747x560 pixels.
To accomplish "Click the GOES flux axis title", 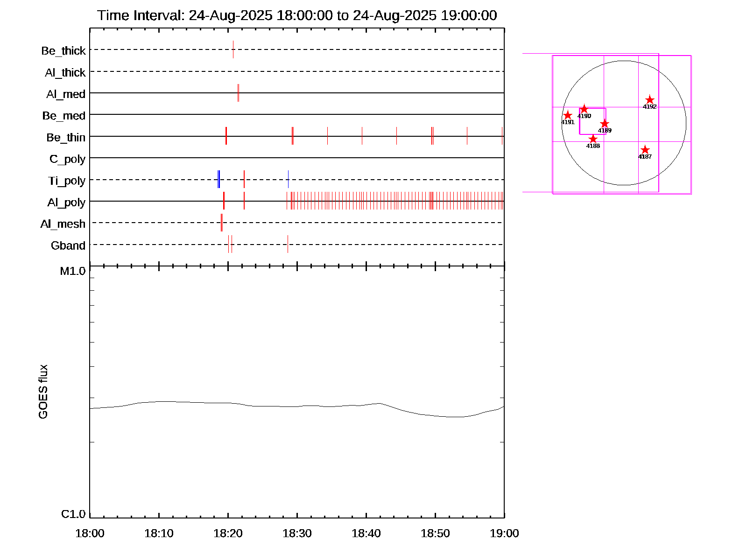I will [x=43, y=392].
